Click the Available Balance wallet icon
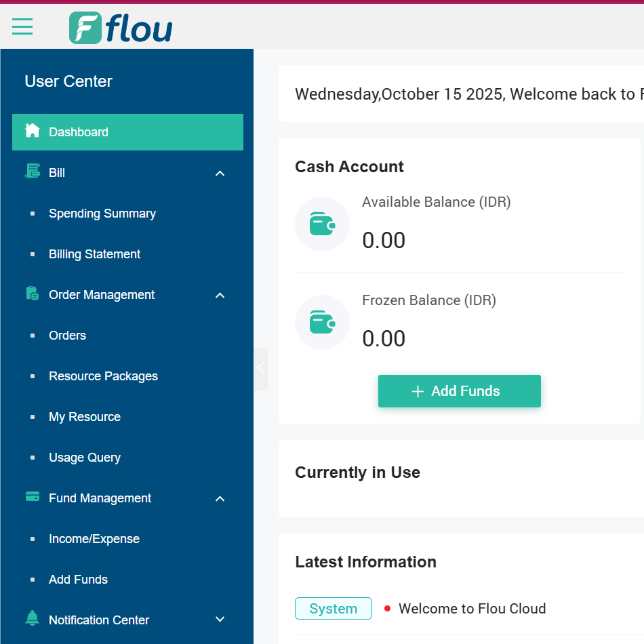 coord(322,224)
